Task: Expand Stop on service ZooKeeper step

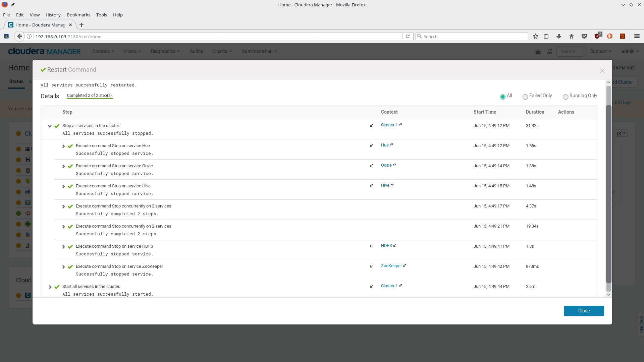Action: (63, 267)
